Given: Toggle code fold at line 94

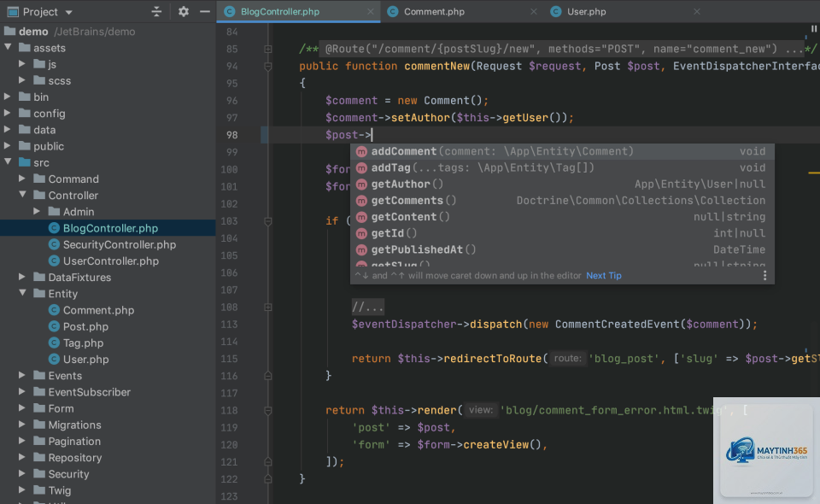Looking at the screenshot, I should click(x=267, y=67).
